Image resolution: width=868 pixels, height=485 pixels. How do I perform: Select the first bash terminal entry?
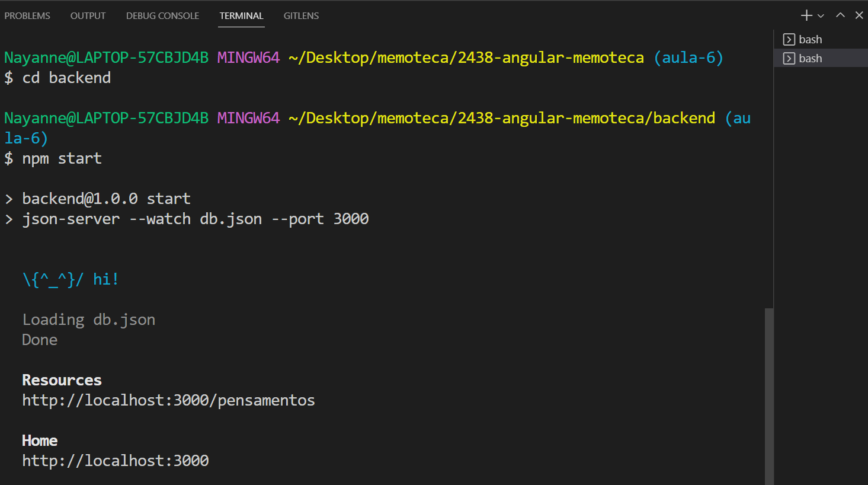coord(821,39)
